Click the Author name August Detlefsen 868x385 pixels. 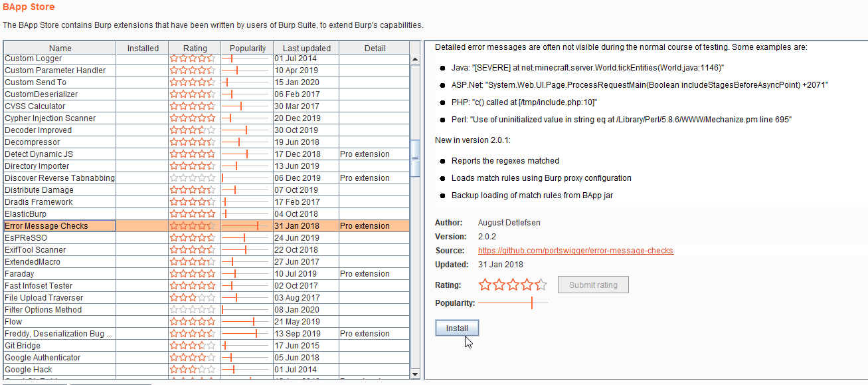pos(509,223)
